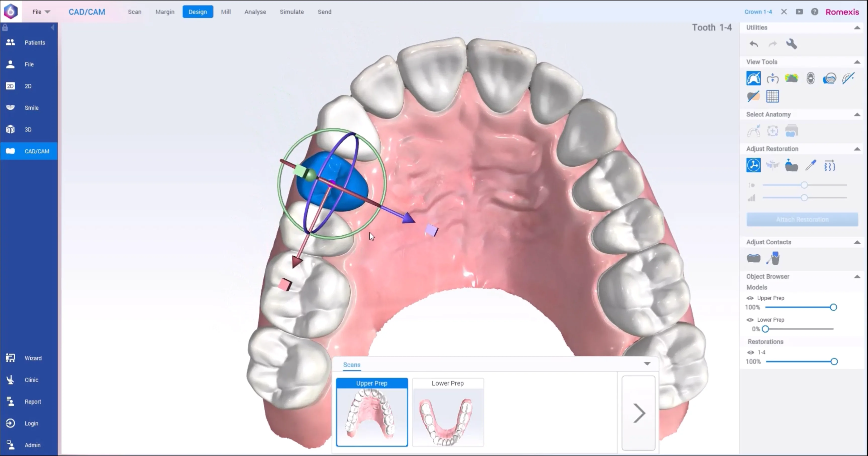Click the Attach Restoration button

click(x=802, y=219)
